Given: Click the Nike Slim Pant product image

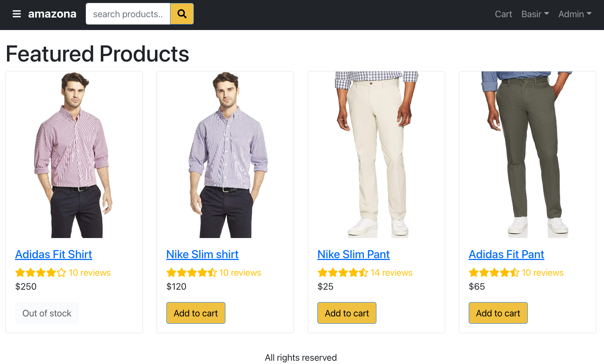Looking at the screenshot, I should coord(376,155).
